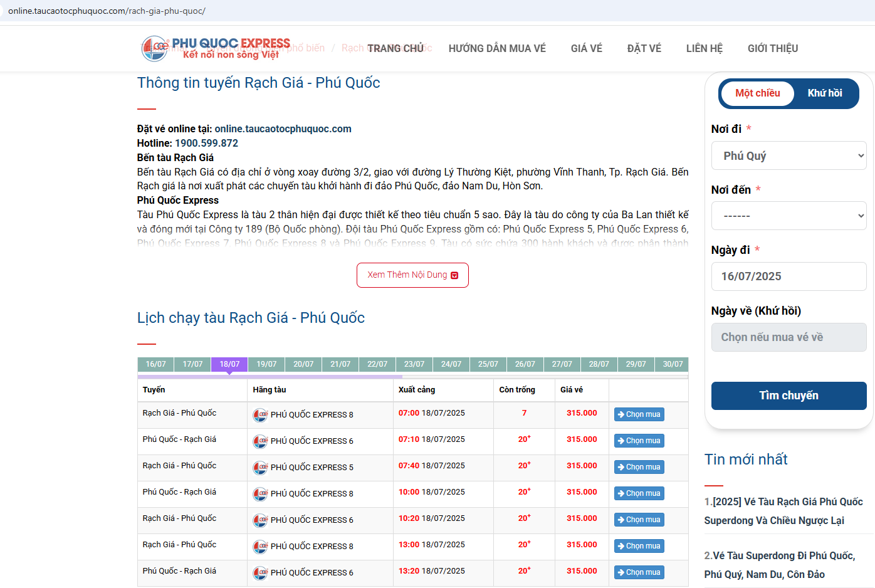Select the 28/07 date tab
Viewport: 875px width, 588px height.
coord(599,364)
